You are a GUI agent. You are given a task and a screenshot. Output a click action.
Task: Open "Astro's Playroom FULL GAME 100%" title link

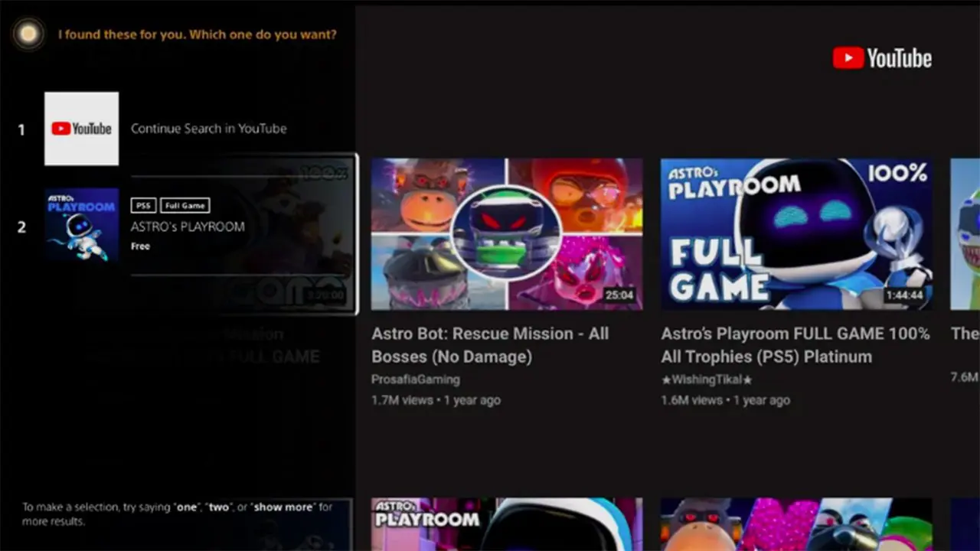(x=795, y=345)
